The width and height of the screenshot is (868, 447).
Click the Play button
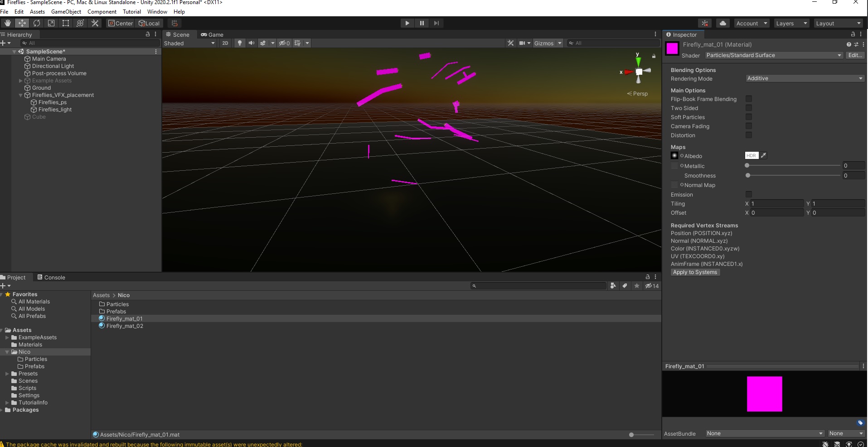pyautogui.click(x=407, y=23)
